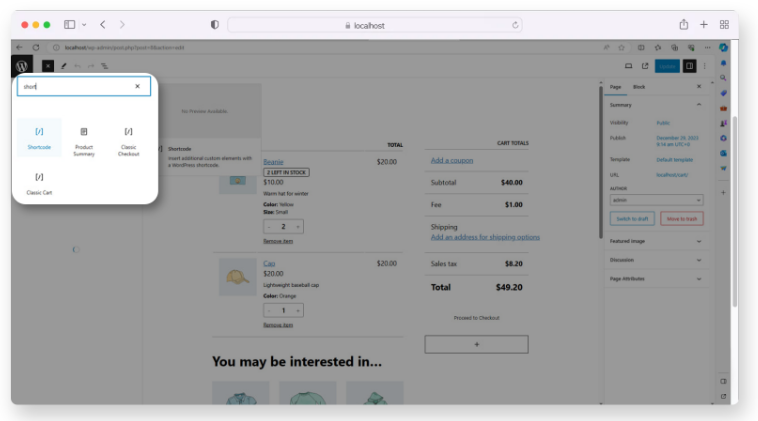Switch to the Block tab
The height and width of the screenshot is (421, 758).
click(x=639, y=87)
